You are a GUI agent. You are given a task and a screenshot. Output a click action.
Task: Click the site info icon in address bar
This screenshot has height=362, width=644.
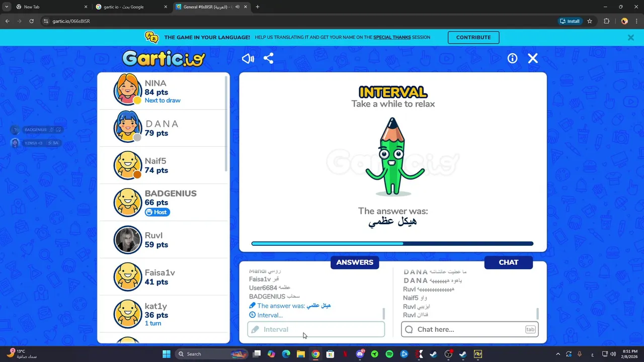46,21
